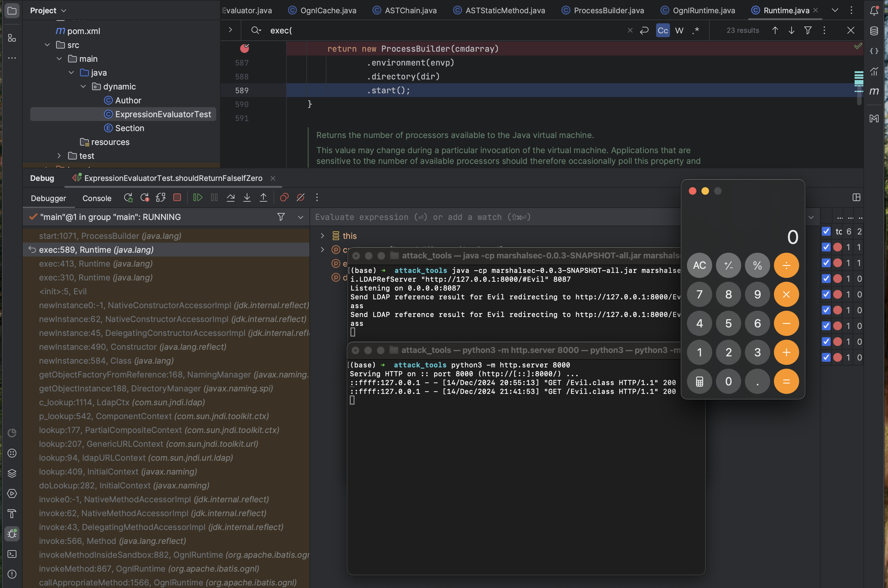
Task: Switch to OgnlRuntime.java tab
Action: [x=697, y=10]
